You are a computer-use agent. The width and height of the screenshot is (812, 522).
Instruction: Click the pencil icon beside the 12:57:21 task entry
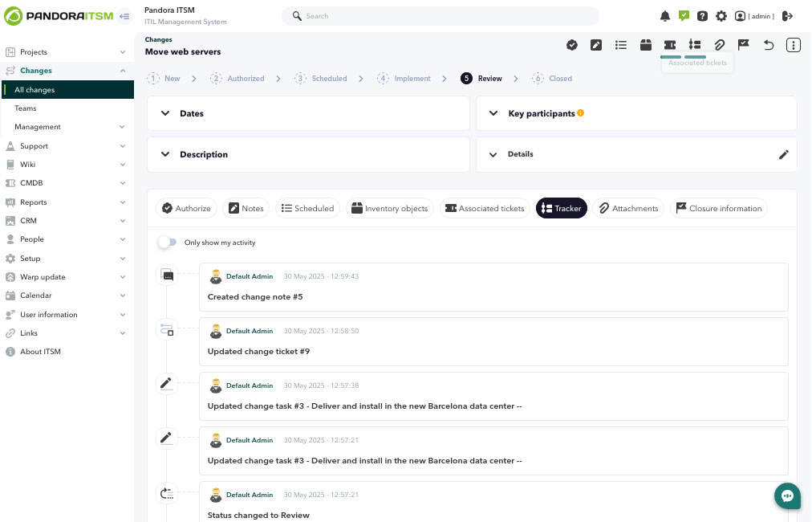(x=166, y=438)
